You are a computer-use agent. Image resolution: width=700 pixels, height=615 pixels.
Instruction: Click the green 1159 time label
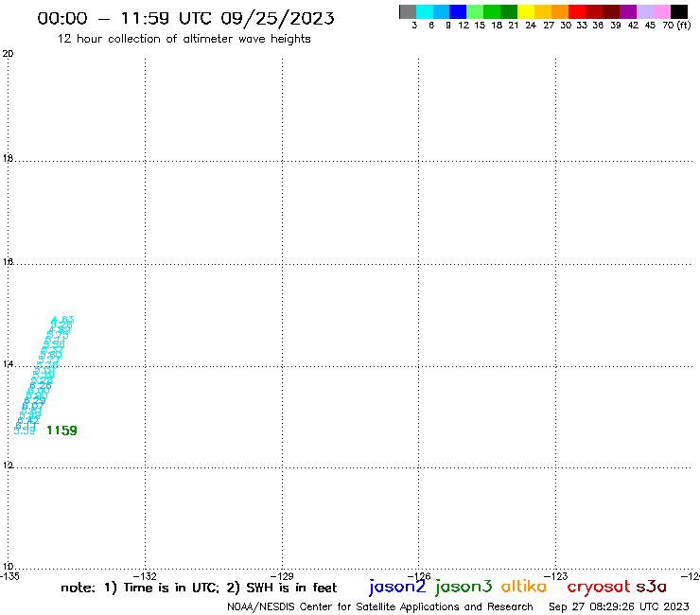[62, 430]
